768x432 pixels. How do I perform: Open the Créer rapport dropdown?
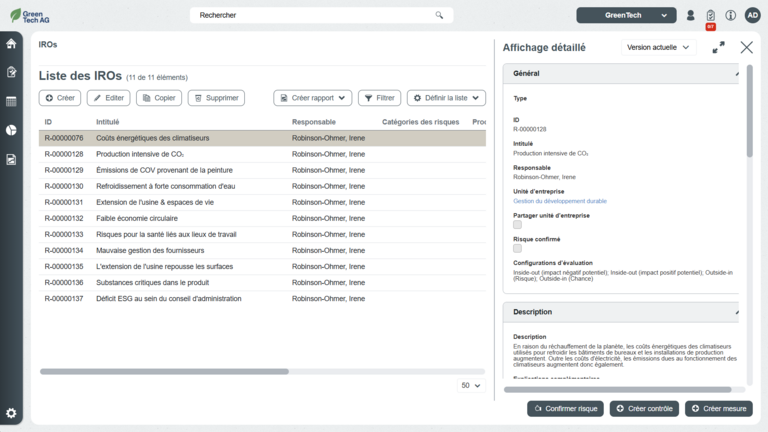pos(312,98)
